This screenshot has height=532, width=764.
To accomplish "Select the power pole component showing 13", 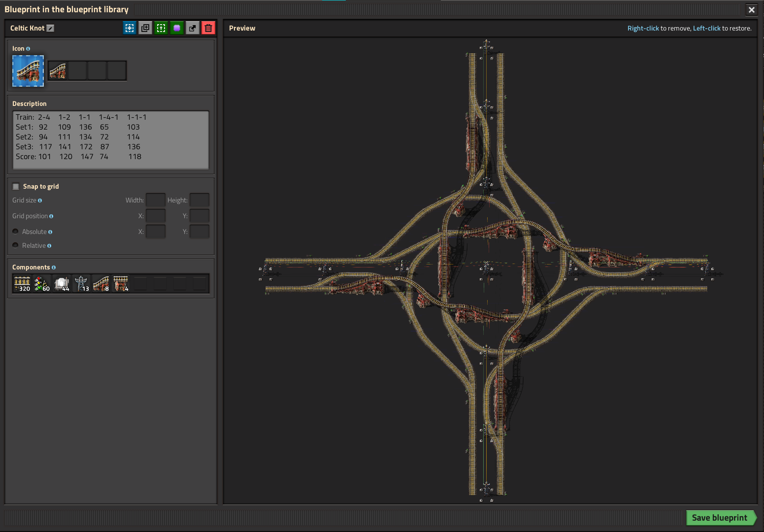I will tap(81, 284).
